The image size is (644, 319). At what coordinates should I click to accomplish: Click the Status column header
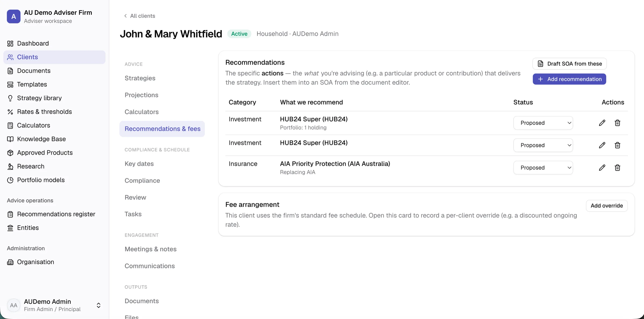[523, 102]
